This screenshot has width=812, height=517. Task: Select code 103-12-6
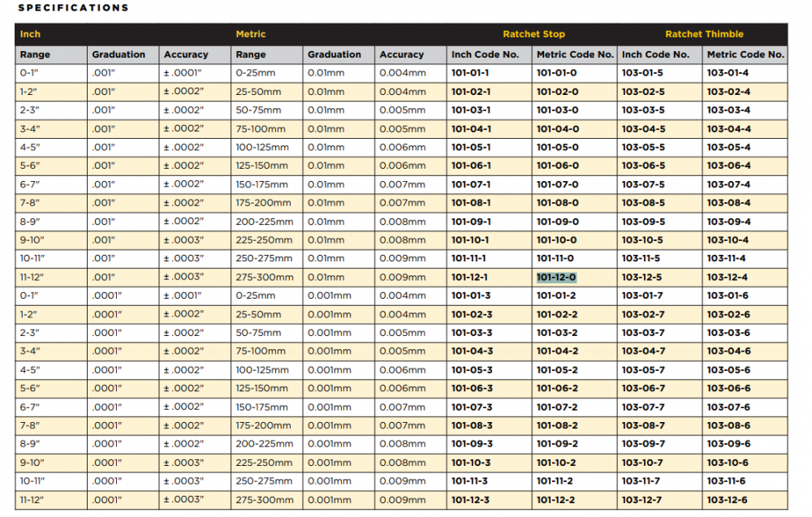(x=728, y=500)
